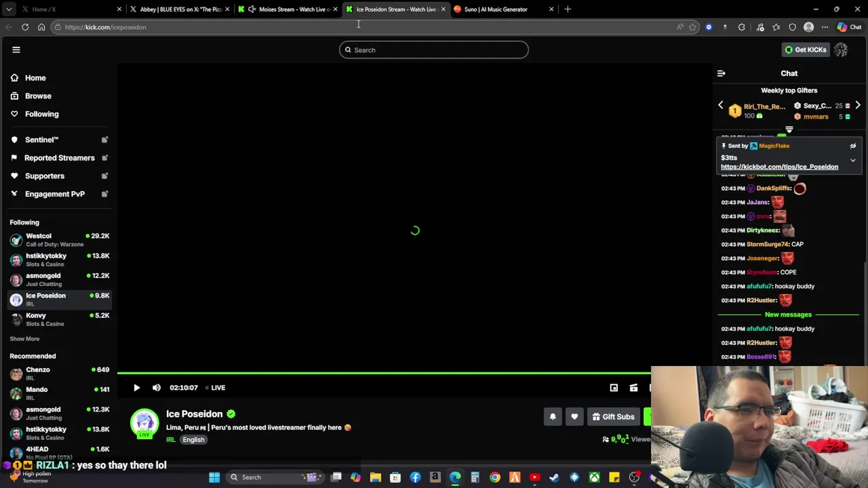The height and width of the screenshot is (488, 868).
Task: Open Following in Kick sidebar
Action: coord(41,114)
